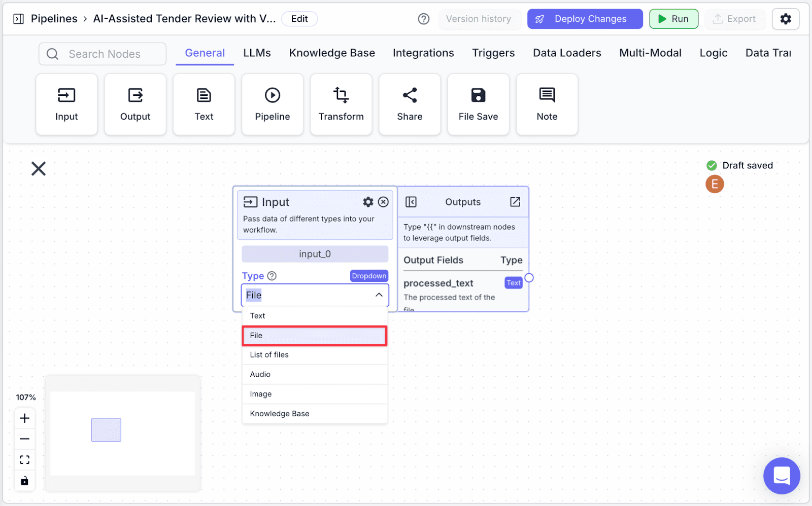Screen dimensions: 812x506
Task: Run the pipeline
Action: click(673, 19)
